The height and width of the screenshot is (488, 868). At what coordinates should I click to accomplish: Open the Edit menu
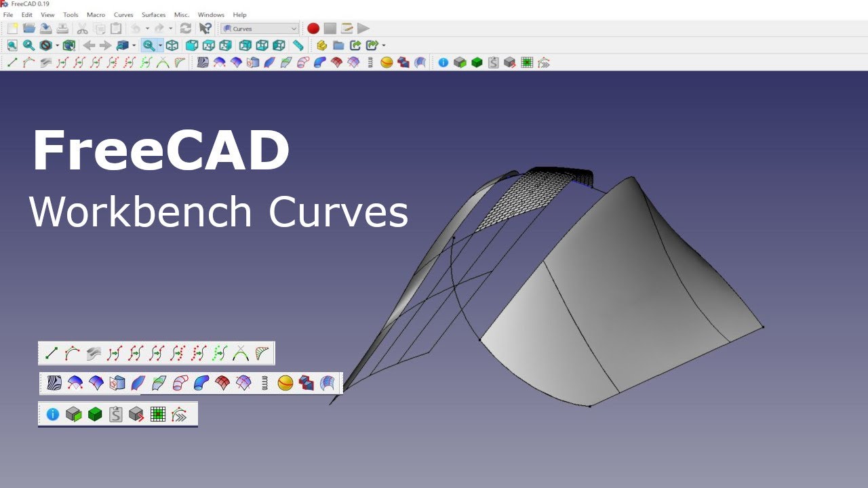[27, 14]
